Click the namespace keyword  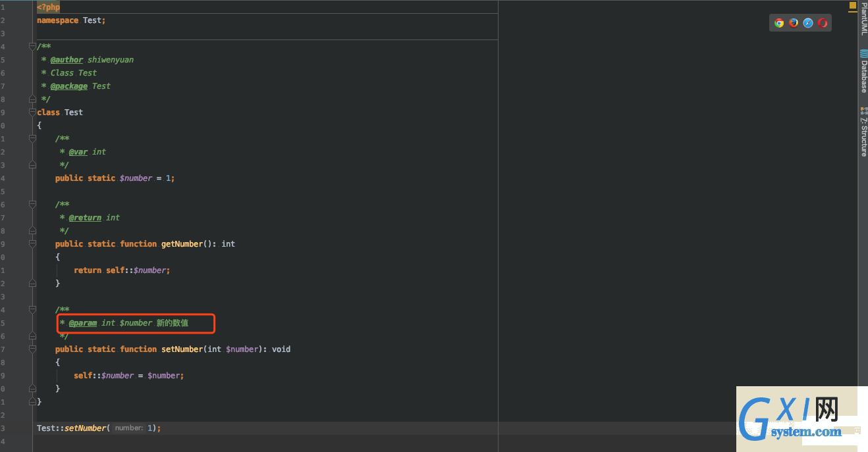(x=57, y=20)
